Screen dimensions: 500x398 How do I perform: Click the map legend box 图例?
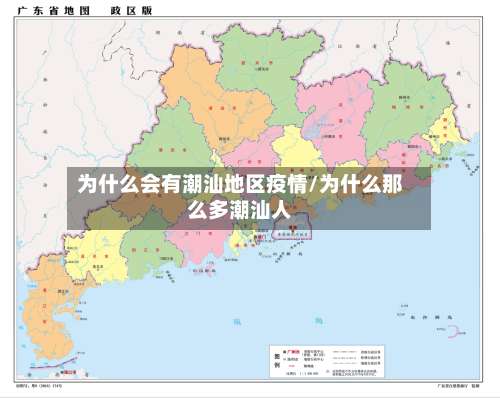[x=327, y=361]
